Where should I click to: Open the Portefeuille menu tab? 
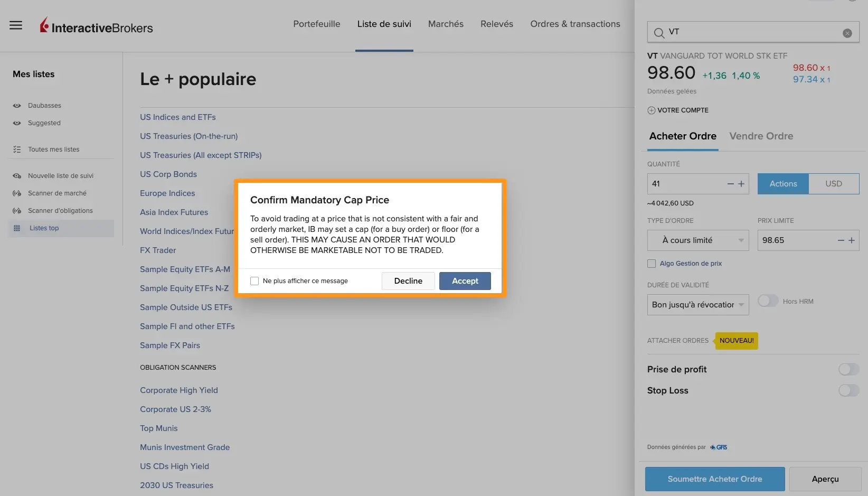[317, 24]
